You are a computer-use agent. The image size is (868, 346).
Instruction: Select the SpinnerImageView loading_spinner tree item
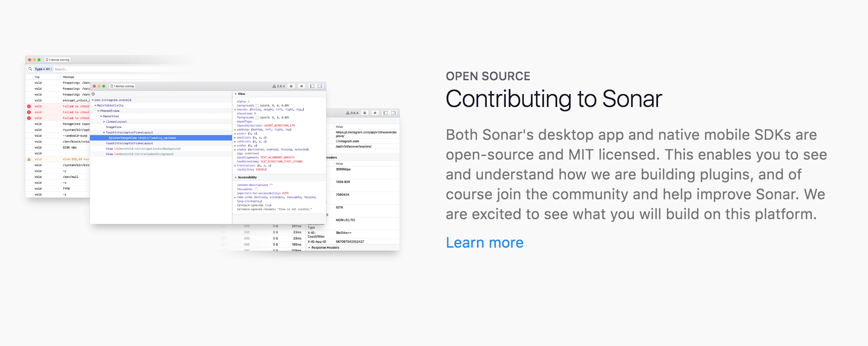[x=143, y=138]
